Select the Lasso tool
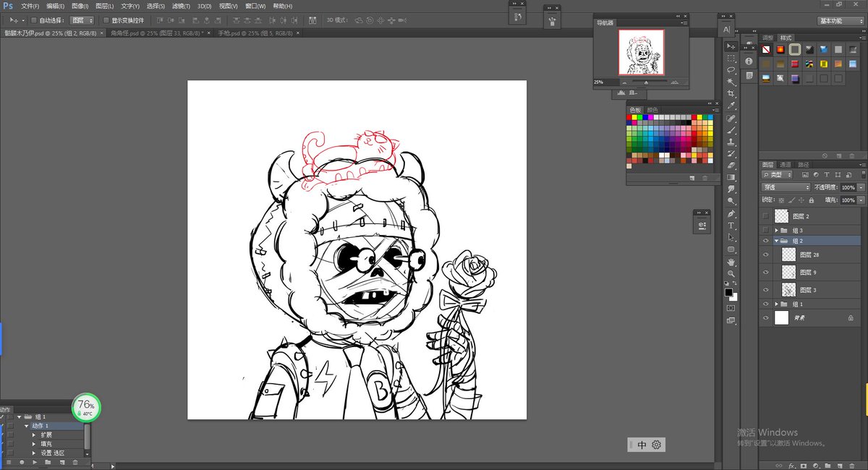 pyautogui.click(x=731, y=70)
